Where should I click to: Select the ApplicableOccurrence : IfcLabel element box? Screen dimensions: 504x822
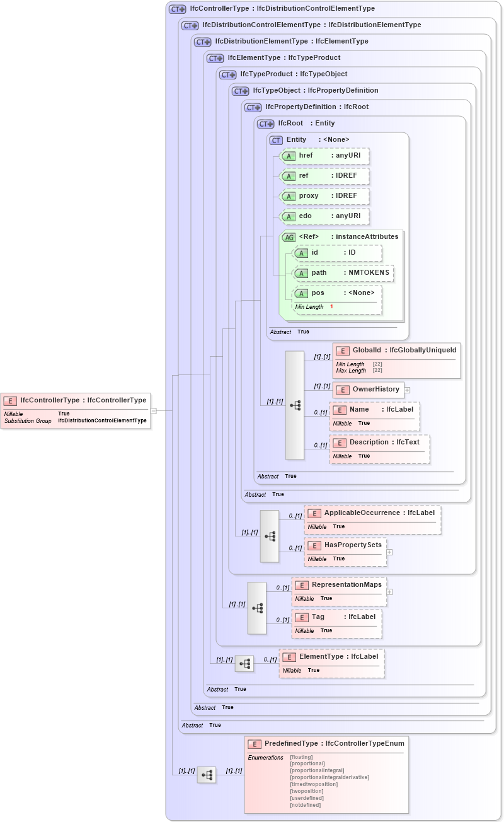tap(372, 519)
